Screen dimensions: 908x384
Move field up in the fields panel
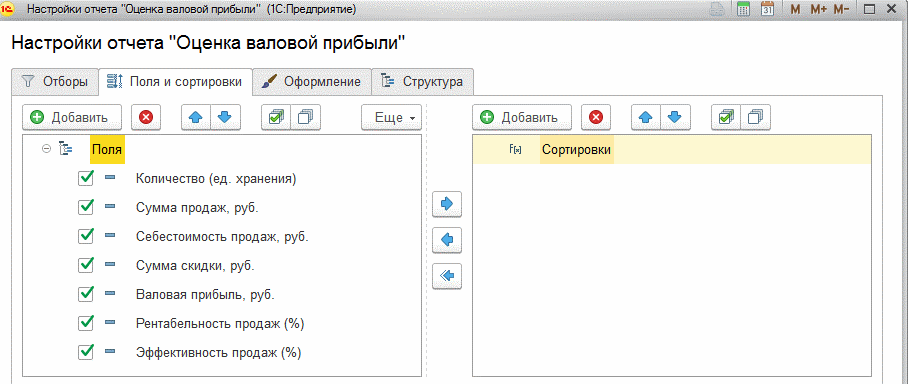pos(196,118)
